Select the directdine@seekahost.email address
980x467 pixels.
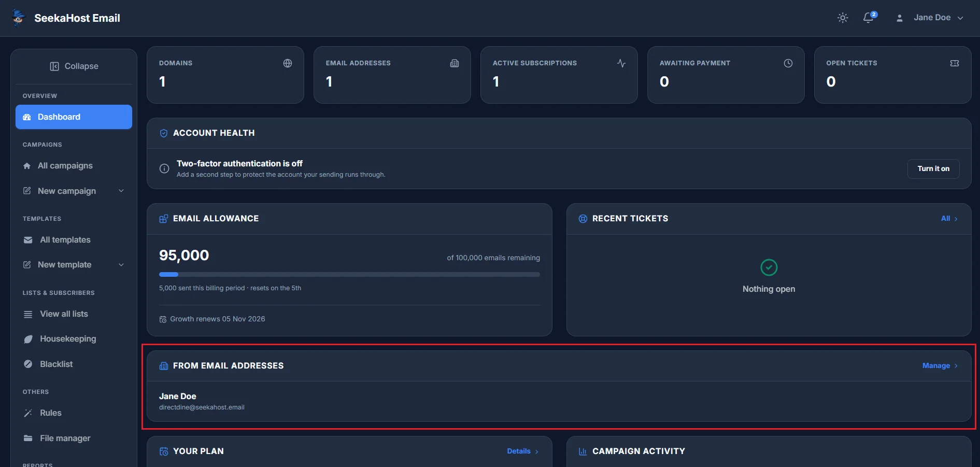coord(202,407)
